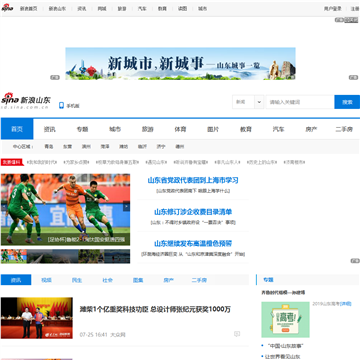
Task: Click 用户登录 login link
Action: click(333, 9)
